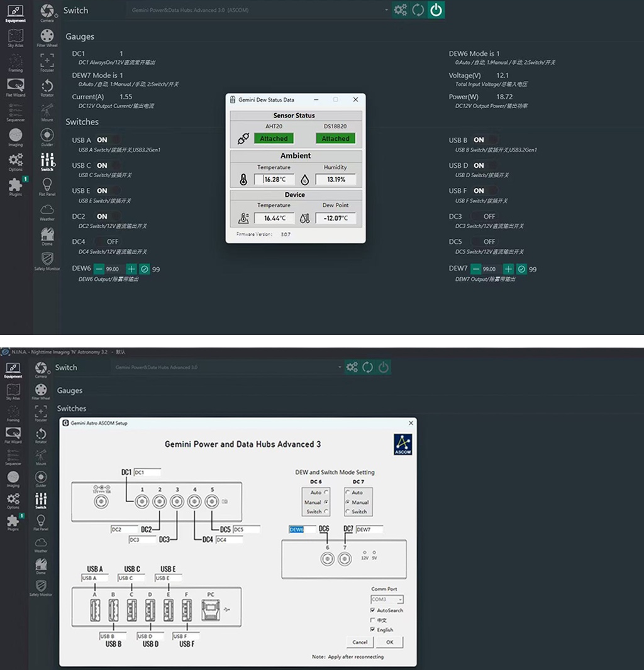
Task: Select Focuser beside the Dew Status window
Action: pos(47,63)
